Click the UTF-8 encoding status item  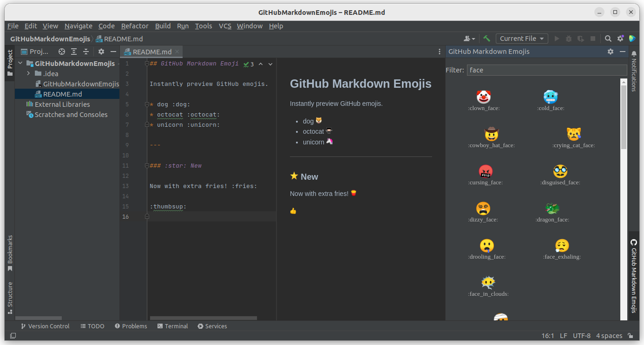click(x=582, y=336)
